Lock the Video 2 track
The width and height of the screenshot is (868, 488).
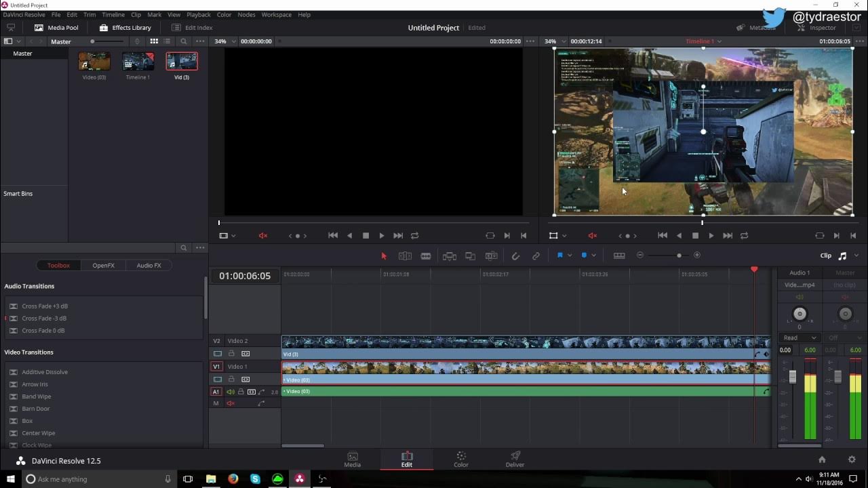231,354
